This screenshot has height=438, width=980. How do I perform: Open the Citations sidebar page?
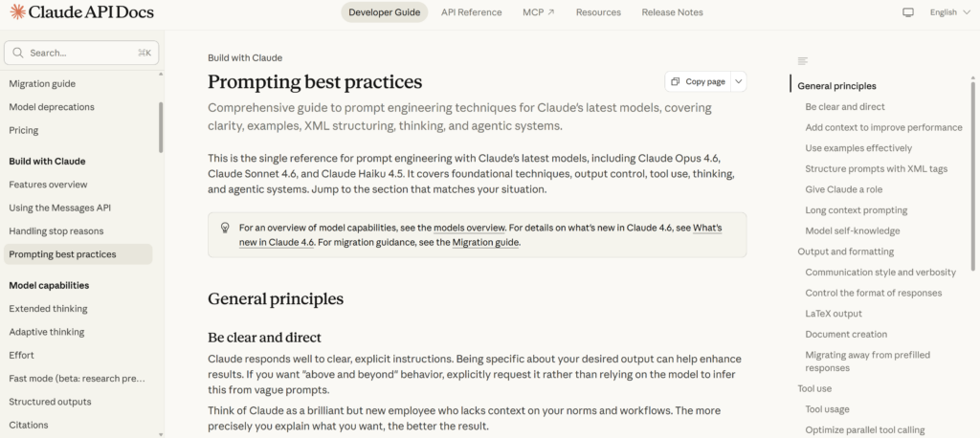click(29, 425)
